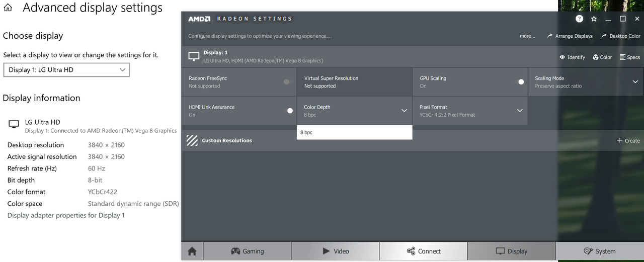Image resolution: width=644 pixels, height=262 pixels.
Task: Click the Standard dynamic range (SDR) value
Action: pyautogui.click(x=133, y=204)
